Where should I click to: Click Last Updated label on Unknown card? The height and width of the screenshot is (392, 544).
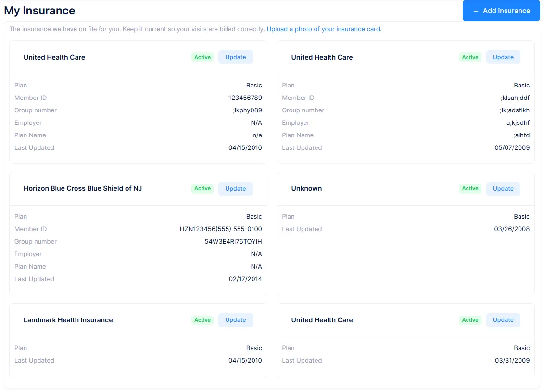pyautogui.click(x=302, y=229)
